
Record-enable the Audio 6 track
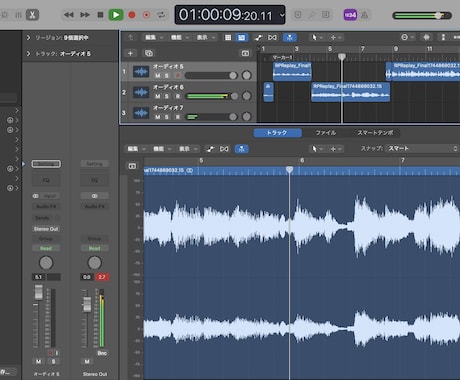click(x=178, y=96)
